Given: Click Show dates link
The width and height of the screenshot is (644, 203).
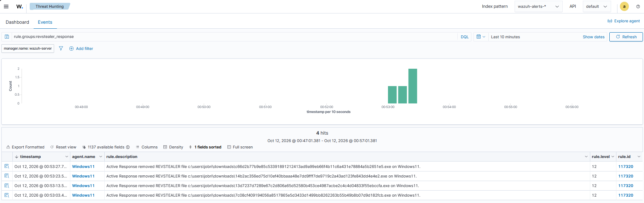Looking at the screenshot, I should (x=593, y=37).
